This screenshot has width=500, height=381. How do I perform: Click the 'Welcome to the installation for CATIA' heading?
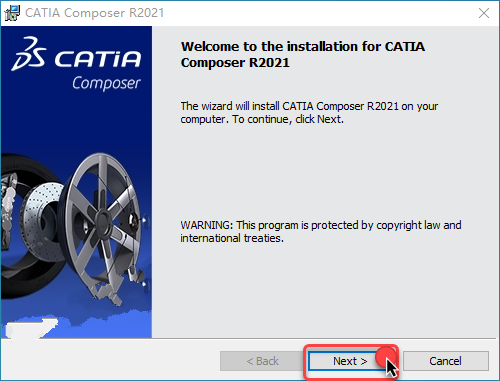tap(303, 54)
